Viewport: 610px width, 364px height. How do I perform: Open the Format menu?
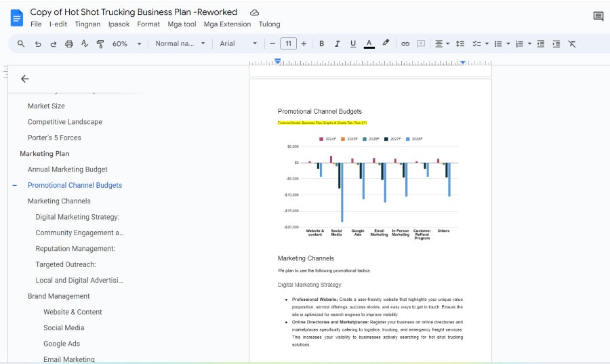pyautogui.click(x=148, y=24)
